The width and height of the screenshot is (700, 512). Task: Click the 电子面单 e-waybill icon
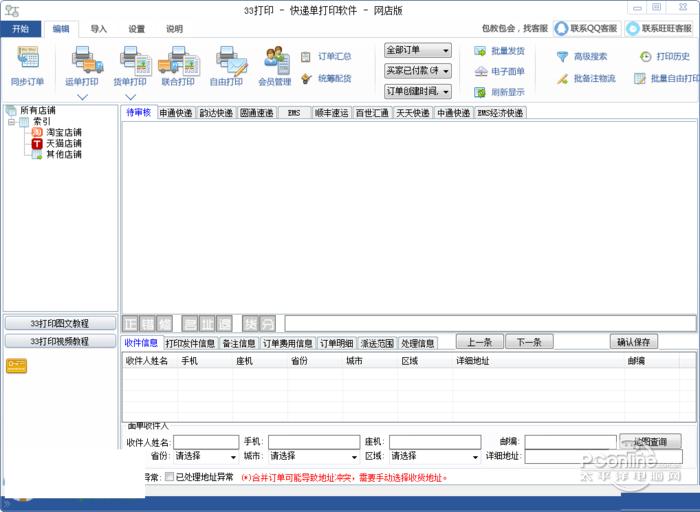pyautogui.click(x=481, y=71)
